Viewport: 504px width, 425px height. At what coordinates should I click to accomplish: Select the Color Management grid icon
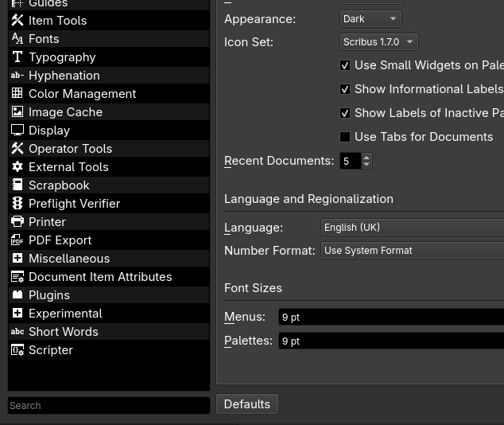pos(17,93)
